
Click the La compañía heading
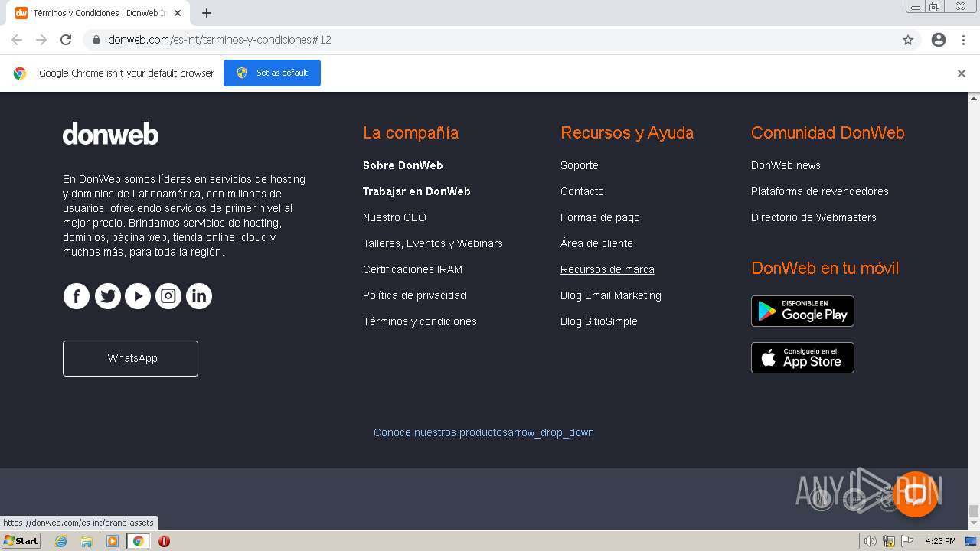[410, 132]
